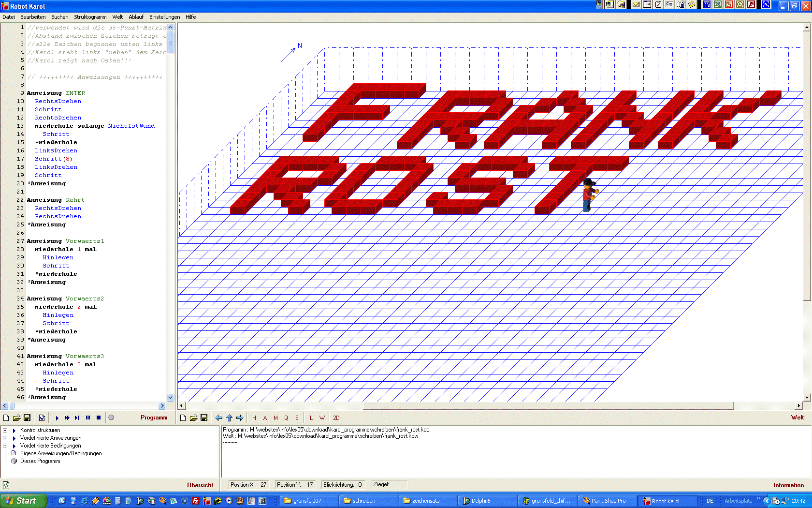The image size is (812, 508).
Task: Toggle pause on the running program
Action: coord(88,418)
